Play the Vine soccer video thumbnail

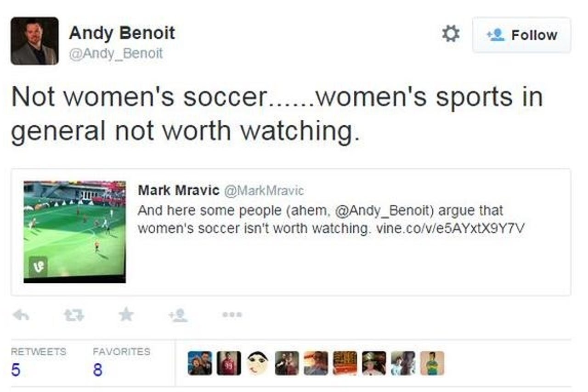[x=74, y=231]
